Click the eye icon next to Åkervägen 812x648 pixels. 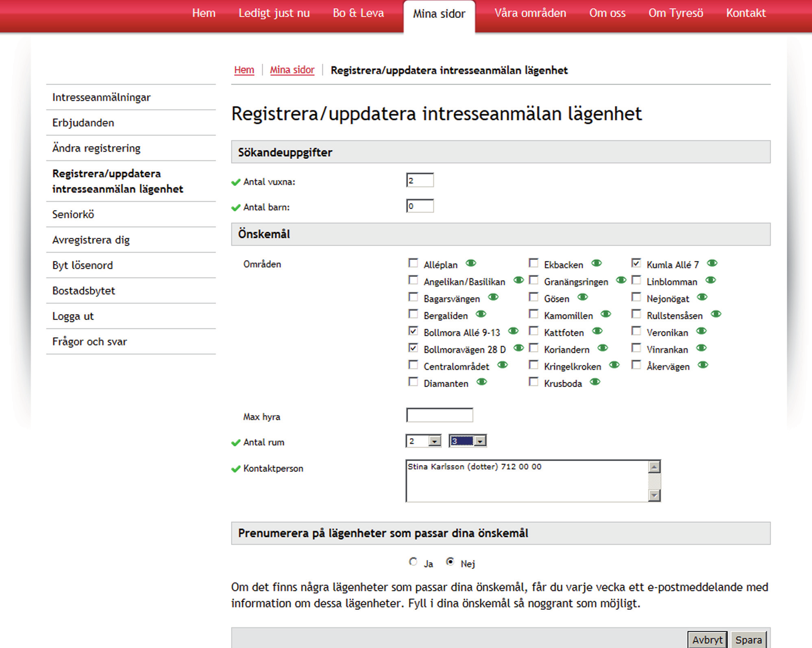click(703, 365)
